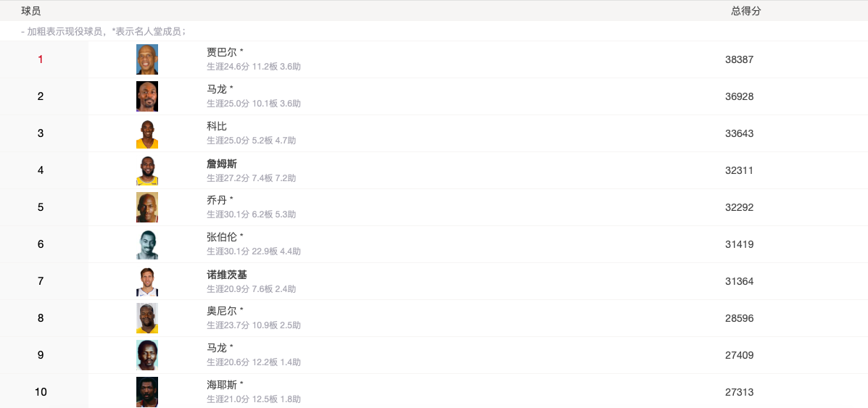Open 詹姆斯 player name link
This screenshot has width=868, height=408.
point(221,163)
